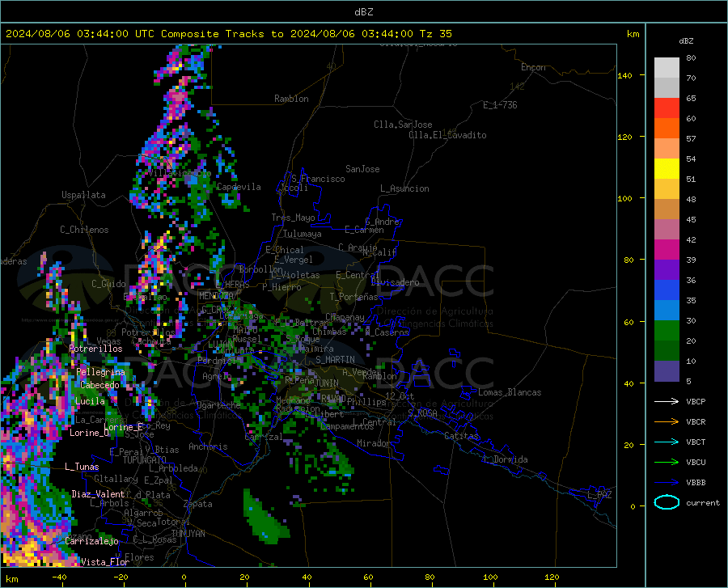Screen dimensions: 728x588
Task: Click the 120 km tick on horizontal axis
Action: point(552,577)
